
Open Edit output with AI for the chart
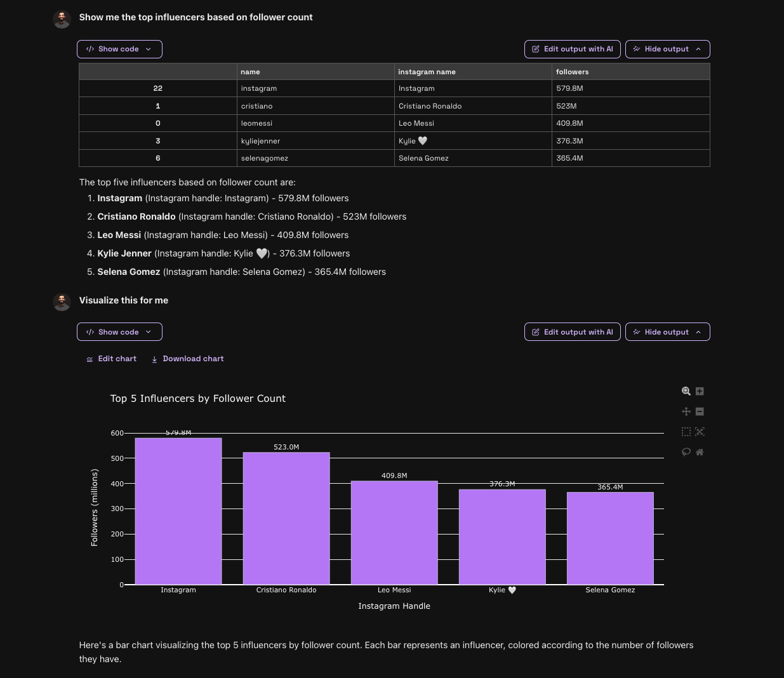(x=572, y=332)
